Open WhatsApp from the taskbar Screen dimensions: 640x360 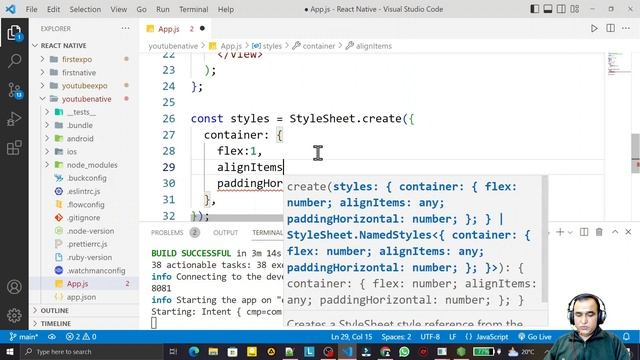(404, 351)
